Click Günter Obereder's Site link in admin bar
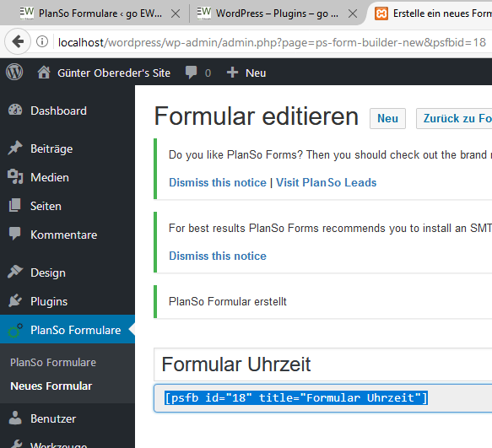The image size is (492, 448). (x=114, y=73)
